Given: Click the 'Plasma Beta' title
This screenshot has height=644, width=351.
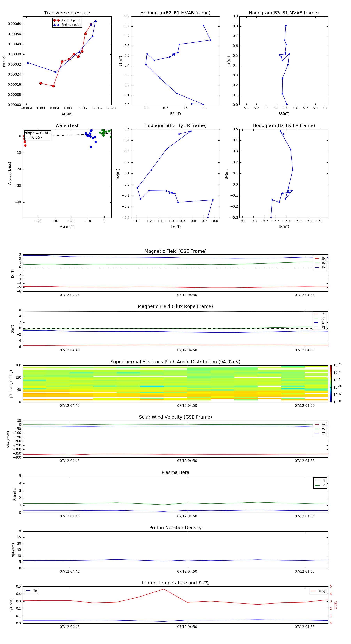Looking at the screenshot, I should [x=175, y=472].
